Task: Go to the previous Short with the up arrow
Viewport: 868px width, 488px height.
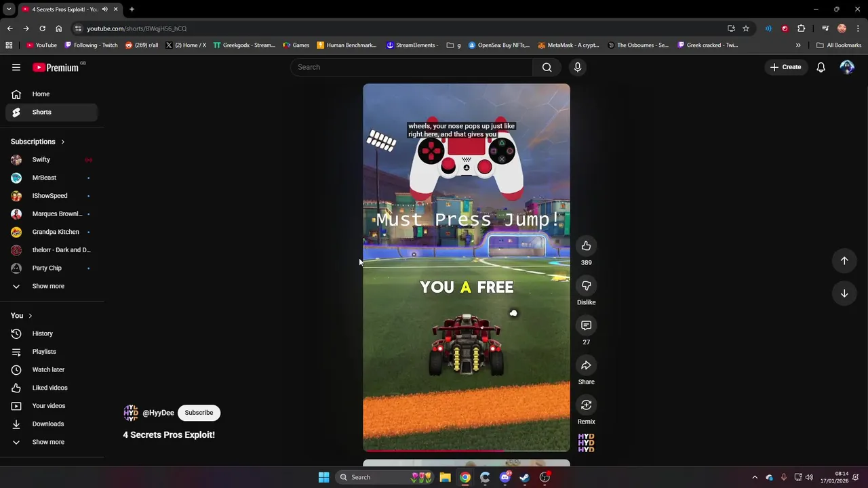Action: pos(844,261)
